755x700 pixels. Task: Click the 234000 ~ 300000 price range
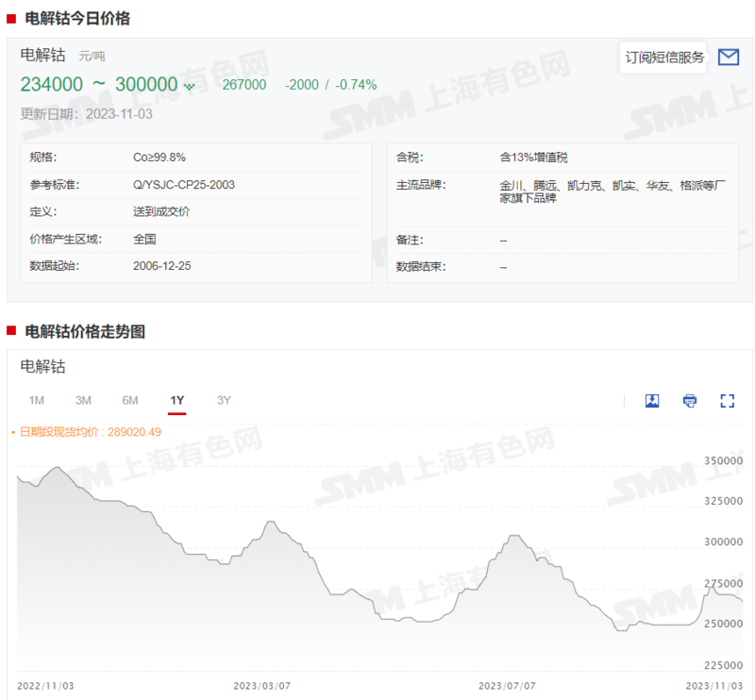(98, 85)
